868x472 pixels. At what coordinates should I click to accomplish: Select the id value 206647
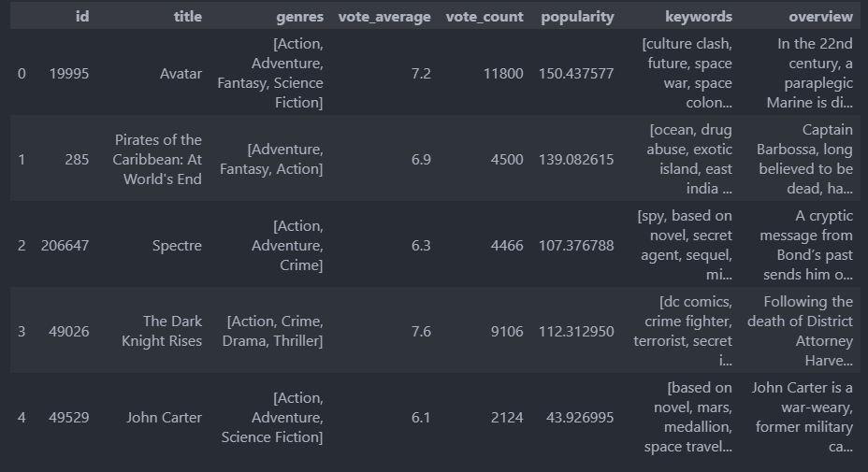pos(65,246)
